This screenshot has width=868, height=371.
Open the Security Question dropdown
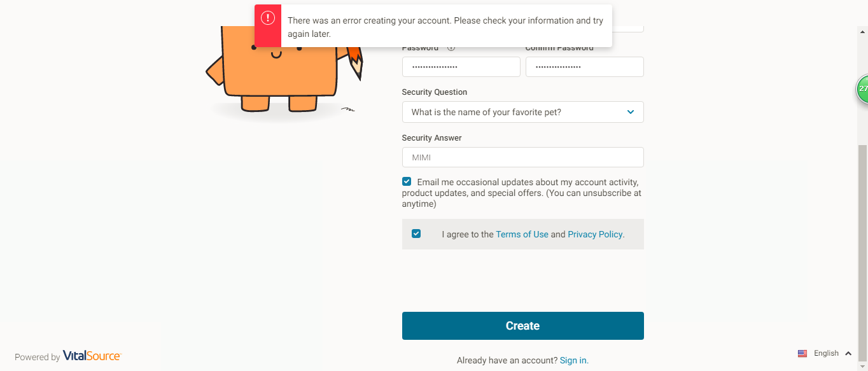tap(522, 112)
